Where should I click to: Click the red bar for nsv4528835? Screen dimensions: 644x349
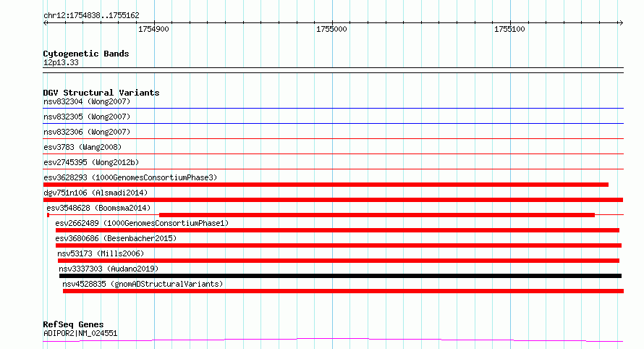click(343, 291)
